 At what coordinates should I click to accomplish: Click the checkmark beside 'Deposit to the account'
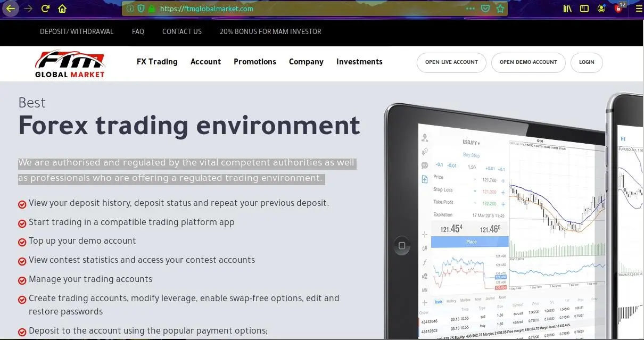tap(22, 332)
